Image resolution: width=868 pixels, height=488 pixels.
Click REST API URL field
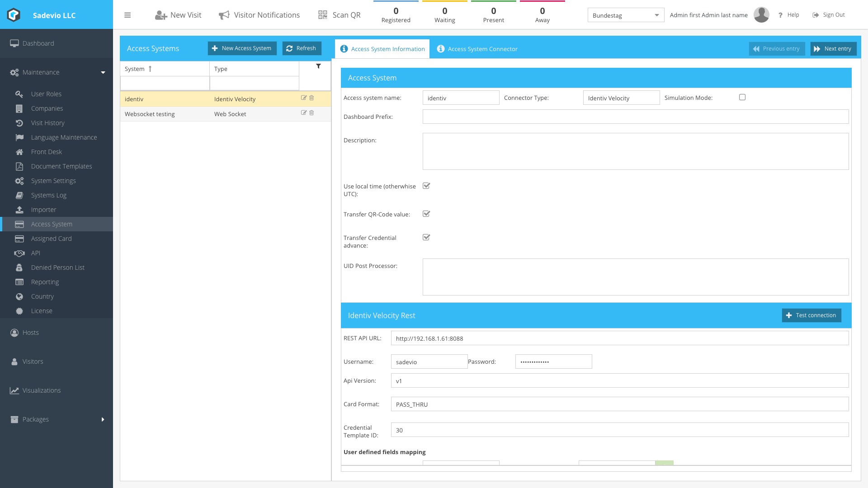click(x=620, y=338)
